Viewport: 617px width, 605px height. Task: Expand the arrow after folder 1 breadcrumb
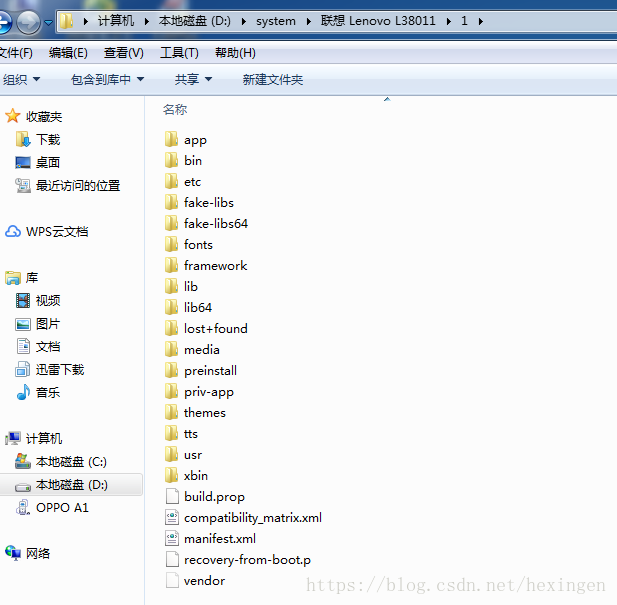pos(480,21)
